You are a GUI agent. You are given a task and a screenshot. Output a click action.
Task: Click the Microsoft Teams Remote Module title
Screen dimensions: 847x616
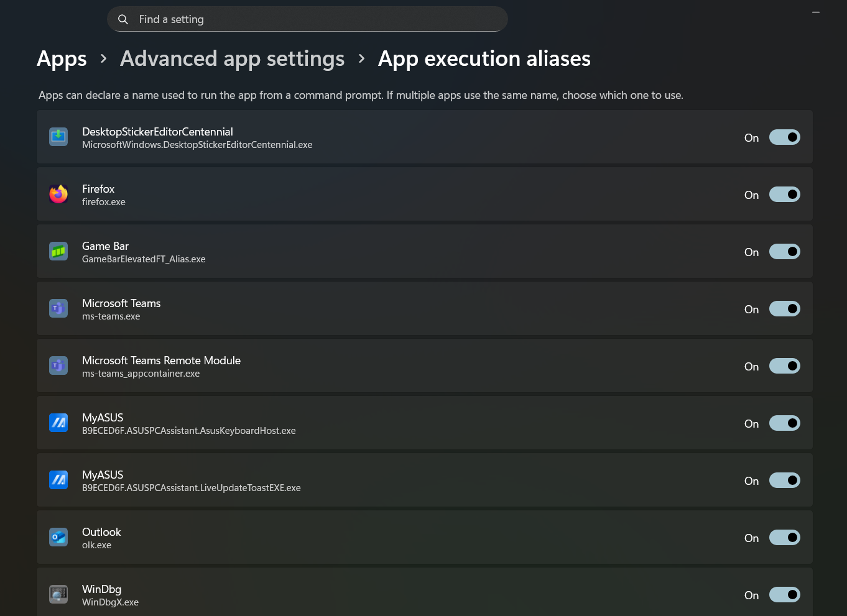click(x=161, y=361)
